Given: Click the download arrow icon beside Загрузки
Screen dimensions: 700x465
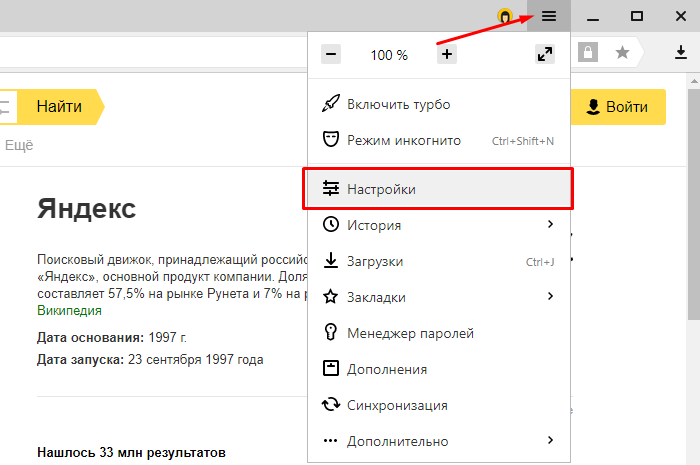Looking at the screenshot, I should 331,260.
